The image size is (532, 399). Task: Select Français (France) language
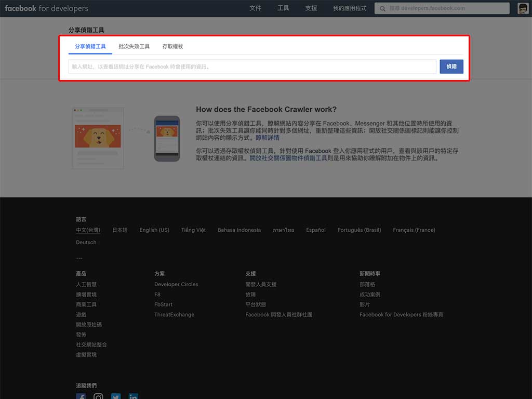[x=414, y=230]
